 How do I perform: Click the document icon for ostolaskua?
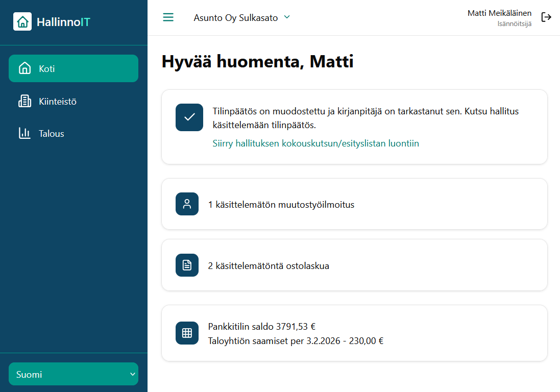(187, 265)
